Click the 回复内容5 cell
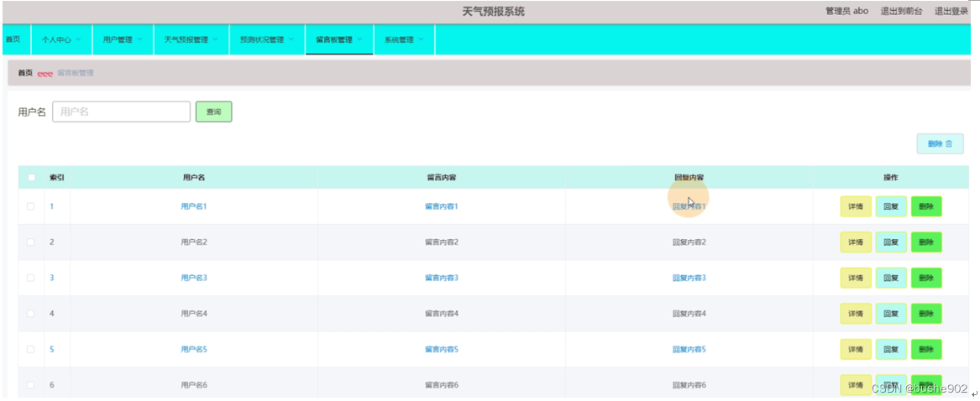Image resolution: width=980 pixels, height=401 pixels. coord(689,349)
